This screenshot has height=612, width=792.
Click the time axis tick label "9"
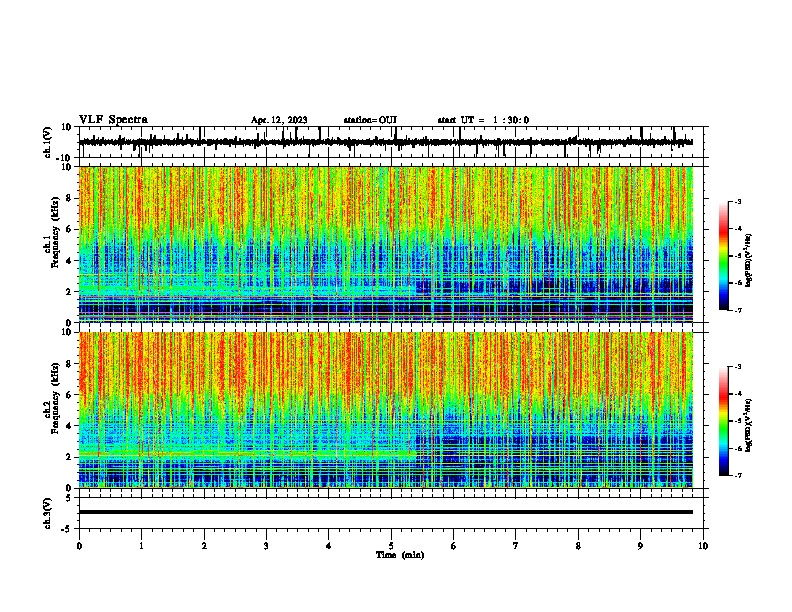(640, 546)
